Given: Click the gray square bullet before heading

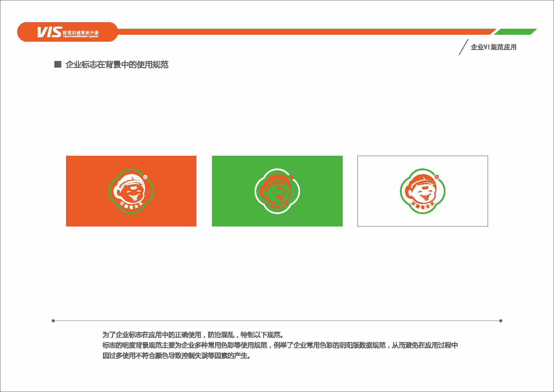Looking at the screenshot, I should click(x=58, y=64).
